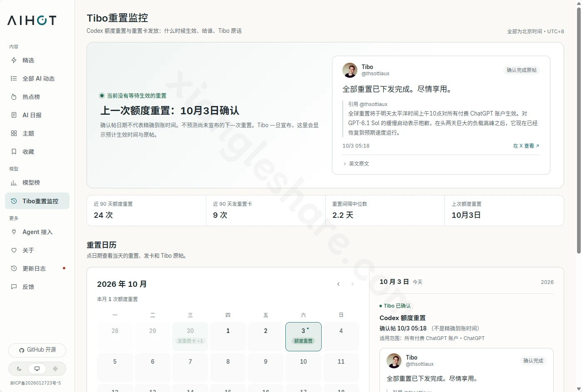
Task: Expand the 英文原文 section
Action: [x=356, y=164]
